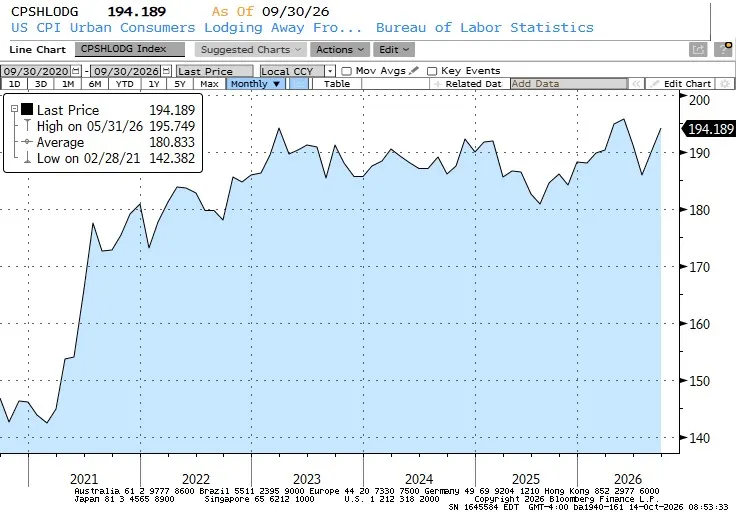
Task: Click the Bureau of Labor Statistics link
Action: [484, 28]
